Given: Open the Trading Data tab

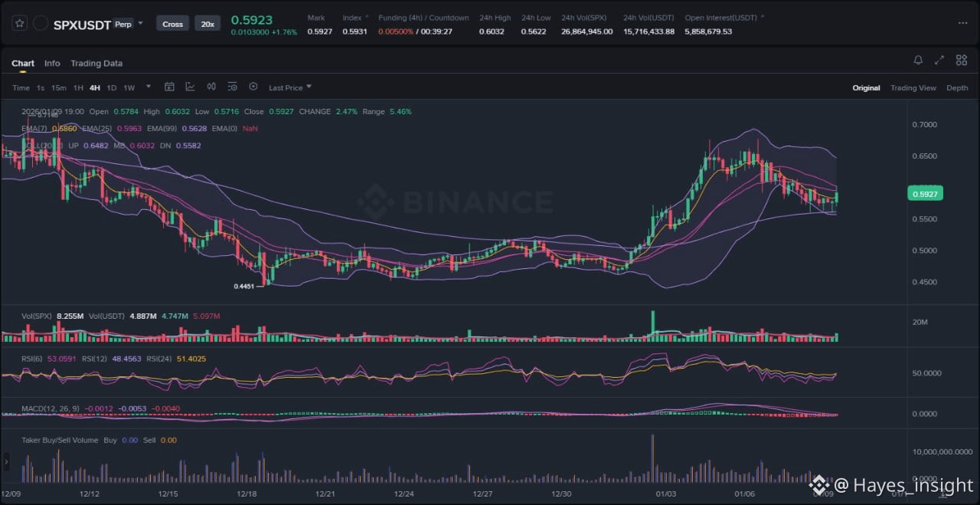Looking at the screenshot, I should pyautogui.click(x=96, y=64).
